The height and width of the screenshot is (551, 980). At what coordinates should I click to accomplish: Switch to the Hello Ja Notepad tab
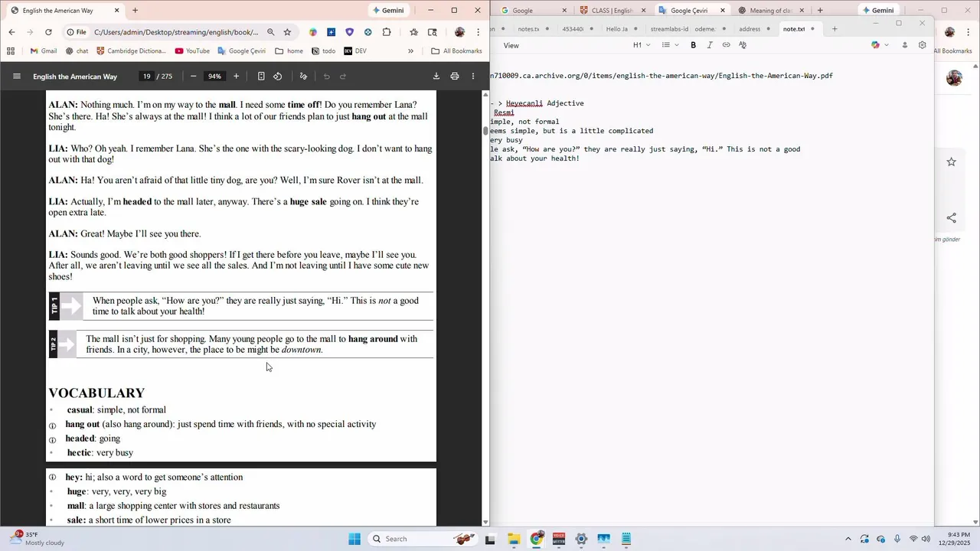[x=616, y=29]
